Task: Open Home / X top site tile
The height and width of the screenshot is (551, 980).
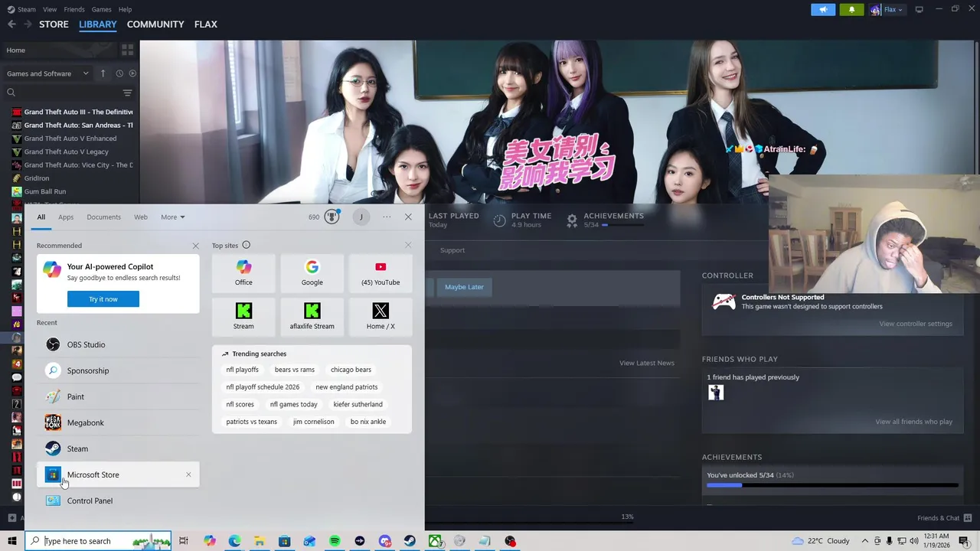Action: (x=381, y=316)
